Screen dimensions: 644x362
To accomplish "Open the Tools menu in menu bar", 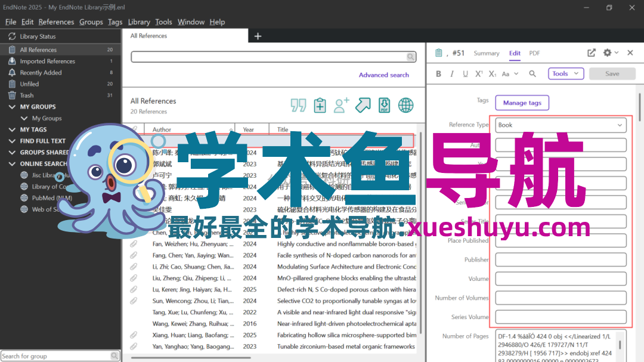I will [x=163, y=22].
